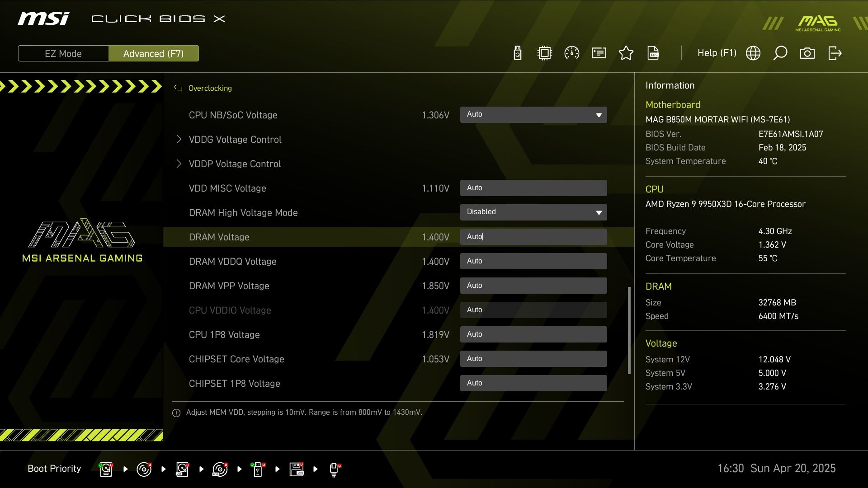Viewport: 868px width, 488px height.
Task: Open CPU NB/SoC Voltage dropdown
Action: tap(533, 115)
